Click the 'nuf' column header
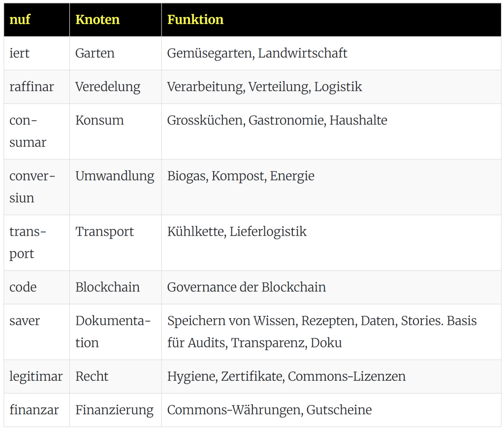 point(20,20)
